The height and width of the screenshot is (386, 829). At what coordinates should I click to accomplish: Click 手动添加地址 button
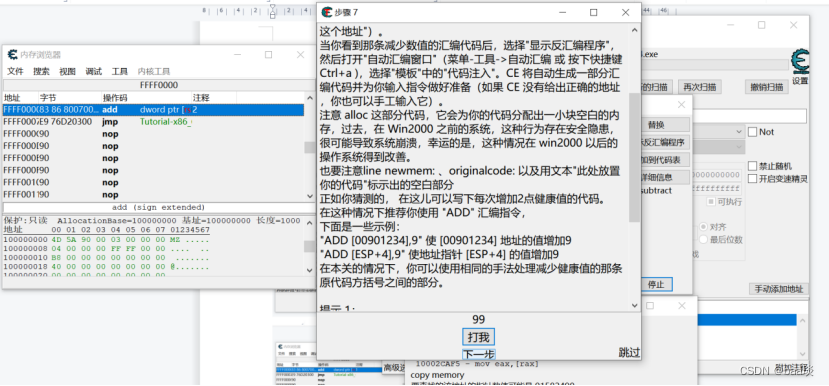778,289
